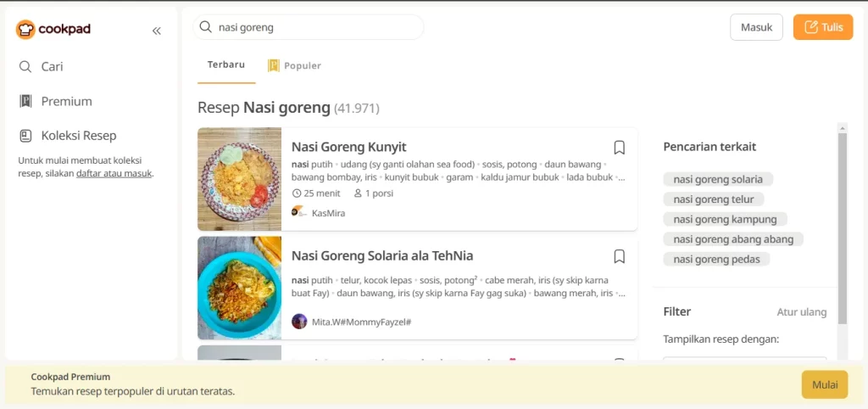This screenshot has width=868, height=409.
Task: Open the Nasi Goreng Kunyit recipe title
Action: pos(348,147)
